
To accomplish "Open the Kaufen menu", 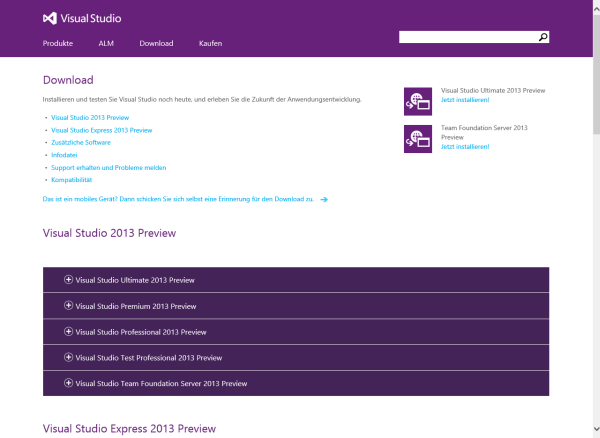I will pos(210,43).
